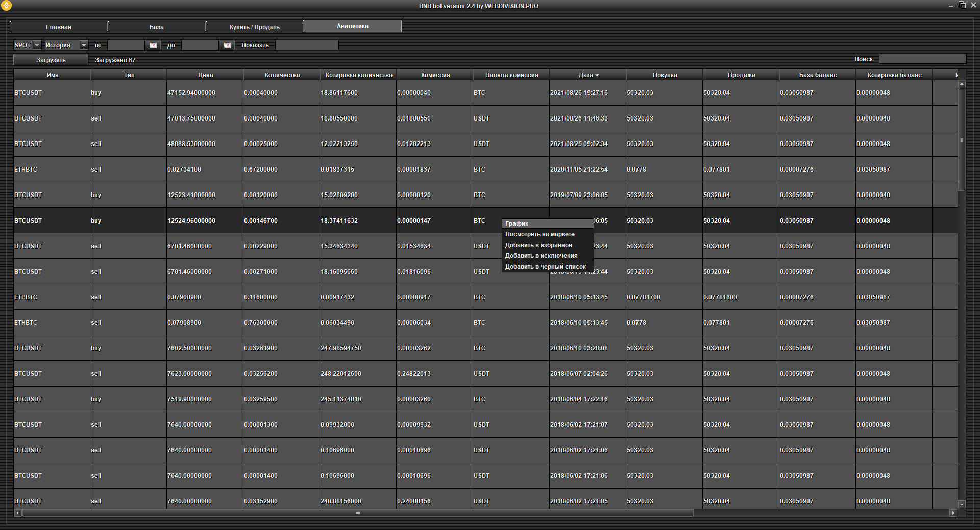
Task: Click the scroll up arrow of table
Action: [x=962, y=84]
